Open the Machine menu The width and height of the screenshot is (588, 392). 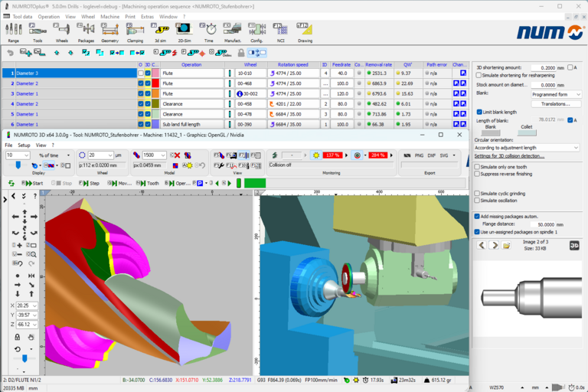pyautogui.click(x=109, y=16)
